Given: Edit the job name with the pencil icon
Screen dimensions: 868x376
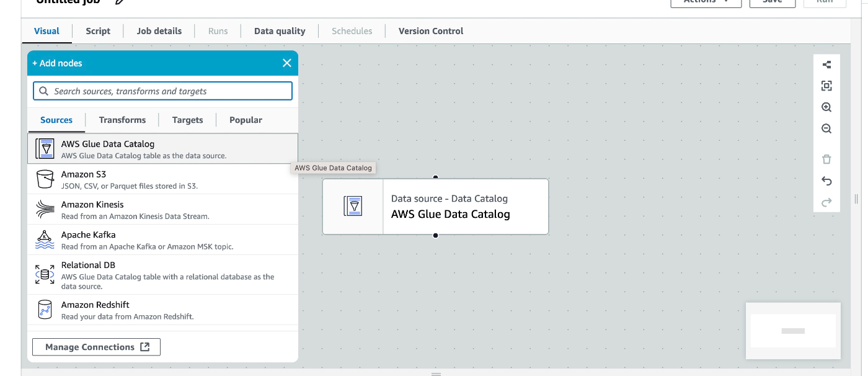Looking at the screenshot, I should (x=120, y=2).
